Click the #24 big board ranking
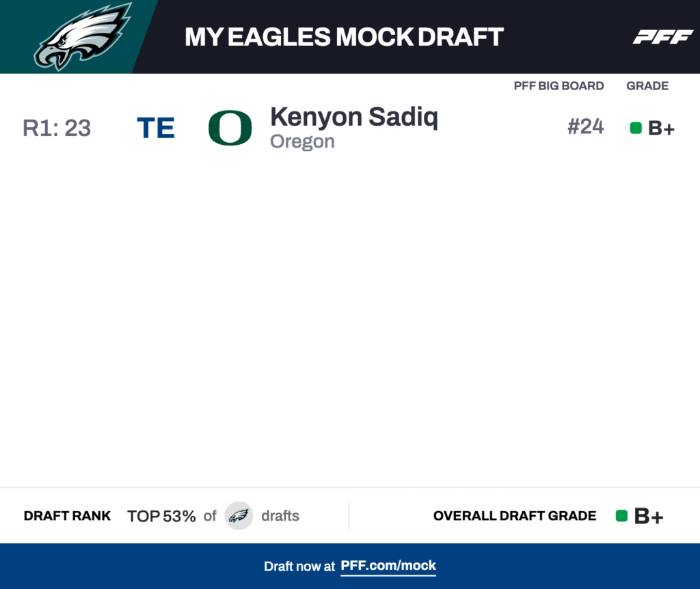This screenshot has width=700, height=589. point(585,127)
